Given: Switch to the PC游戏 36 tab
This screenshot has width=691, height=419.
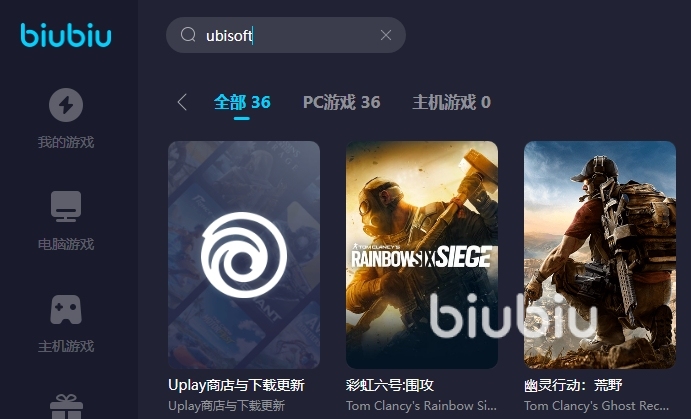Looking at the screenshot, I should click(x=342, y=102).
